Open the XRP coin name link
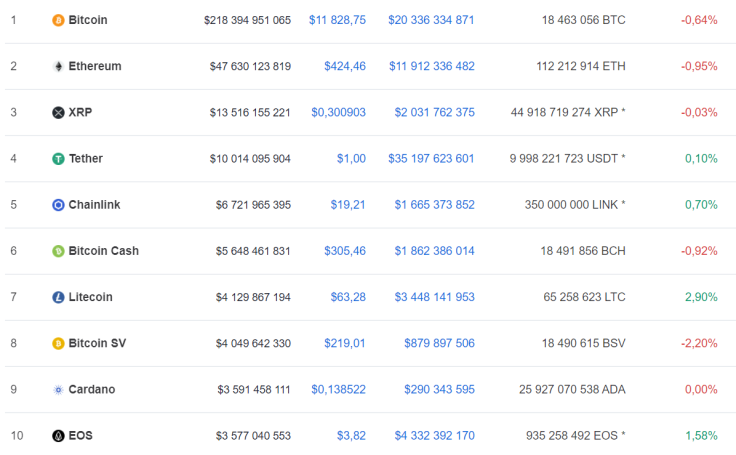The width and height of the screenshot is (736, 455). (80, 113)
